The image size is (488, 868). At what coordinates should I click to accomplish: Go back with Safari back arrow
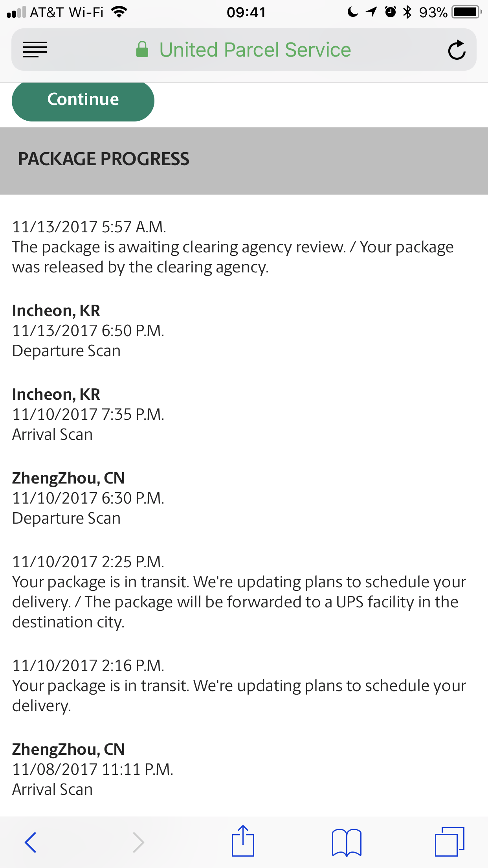(30, 842)
